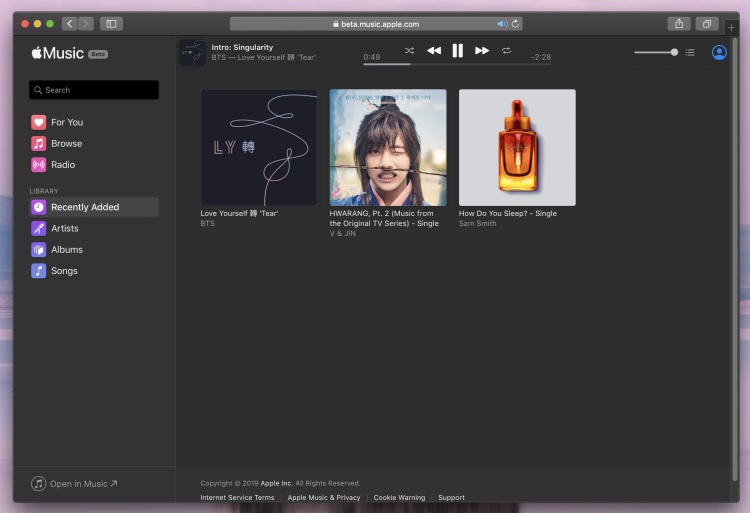Open Love Yourself 'Tear' album cover
Viewport: 750px width, 513px height.
tap(259, 148)
